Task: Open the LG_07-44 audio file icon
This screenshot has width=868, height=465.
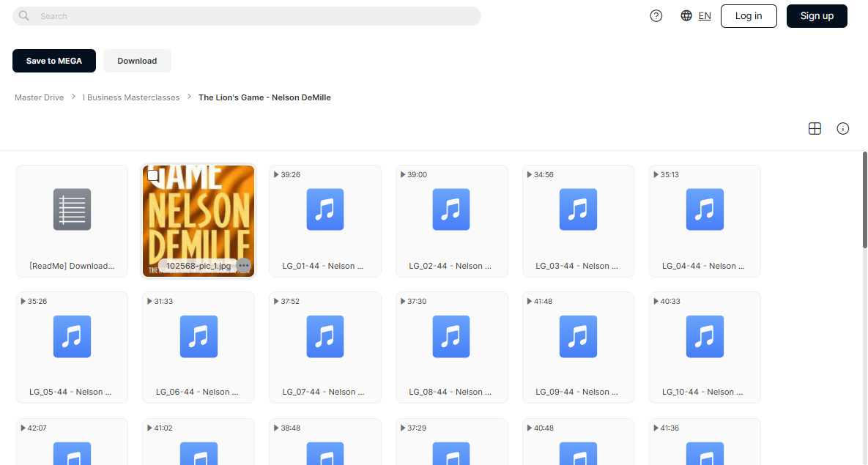Action: pos(325,337)
